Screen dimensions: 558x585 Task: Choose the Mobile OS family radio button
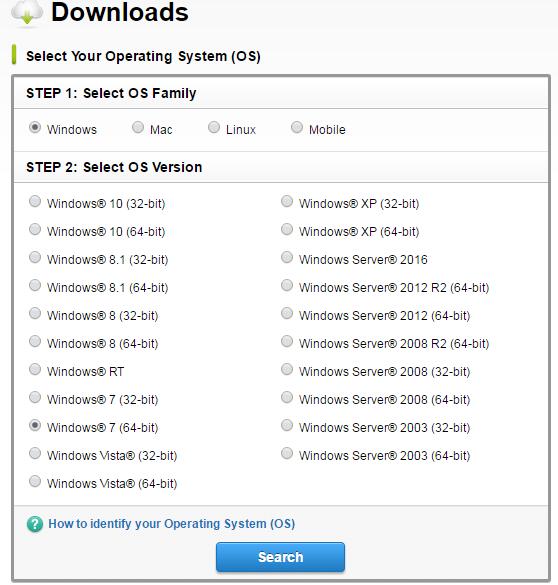pos(297,128)
